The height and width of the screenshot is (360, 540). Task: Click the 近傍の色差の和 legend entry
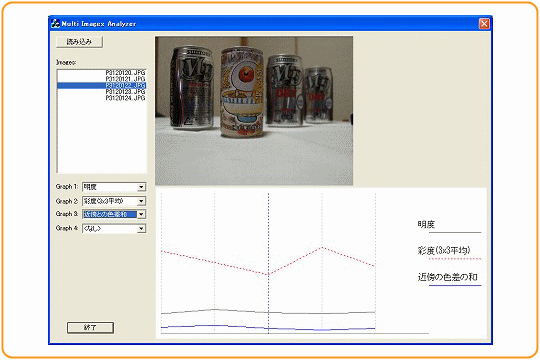[447, 277]
